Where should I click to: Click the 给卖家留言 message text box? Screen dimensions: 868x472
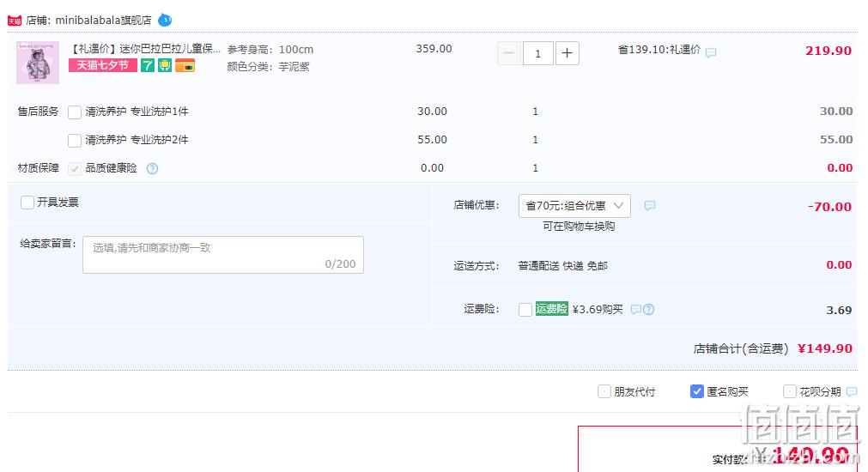(x=223, y=255)
